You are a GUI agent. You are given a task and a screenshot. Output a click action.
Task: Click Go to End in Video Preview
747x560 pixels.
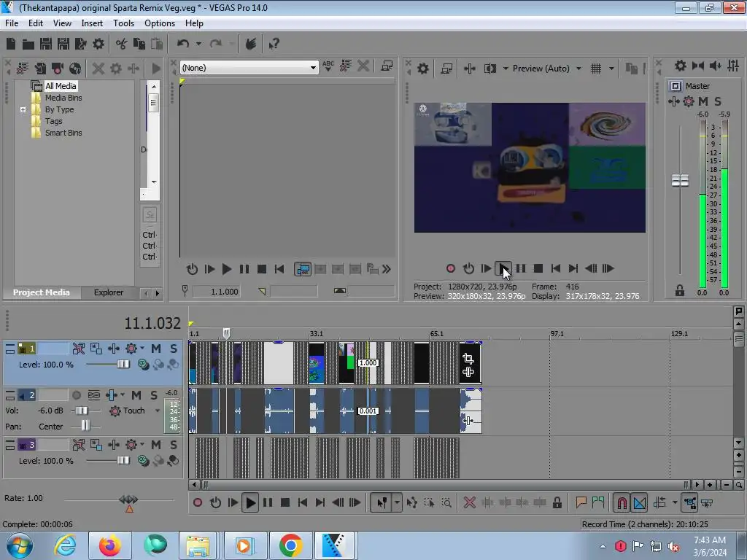pyautogui.click(x=573, y=268)
